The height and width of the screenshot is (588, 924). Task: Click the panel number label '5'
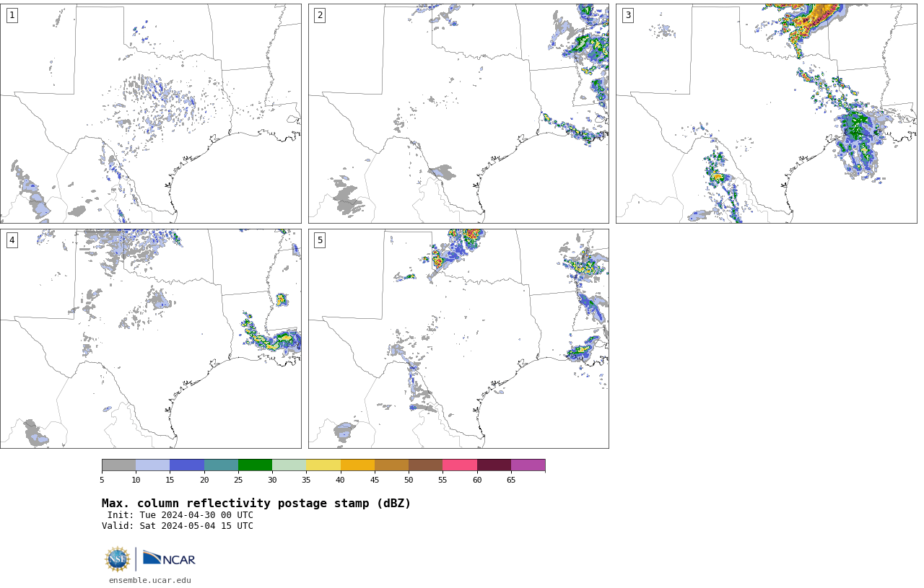320,240
